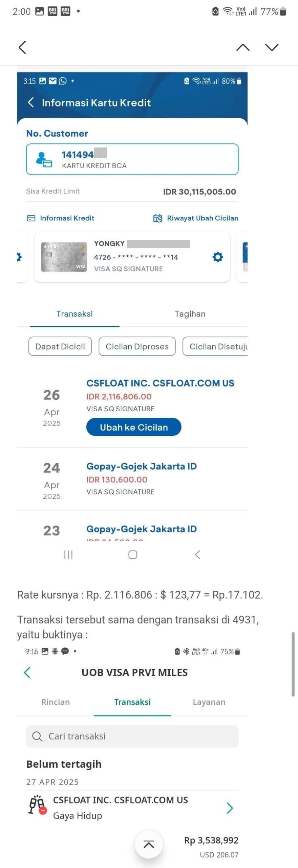Tap back arrow beside Informasi Kartu Kredit
The width and height of the screenshot is (298, 868).
[x=31, y=102]
